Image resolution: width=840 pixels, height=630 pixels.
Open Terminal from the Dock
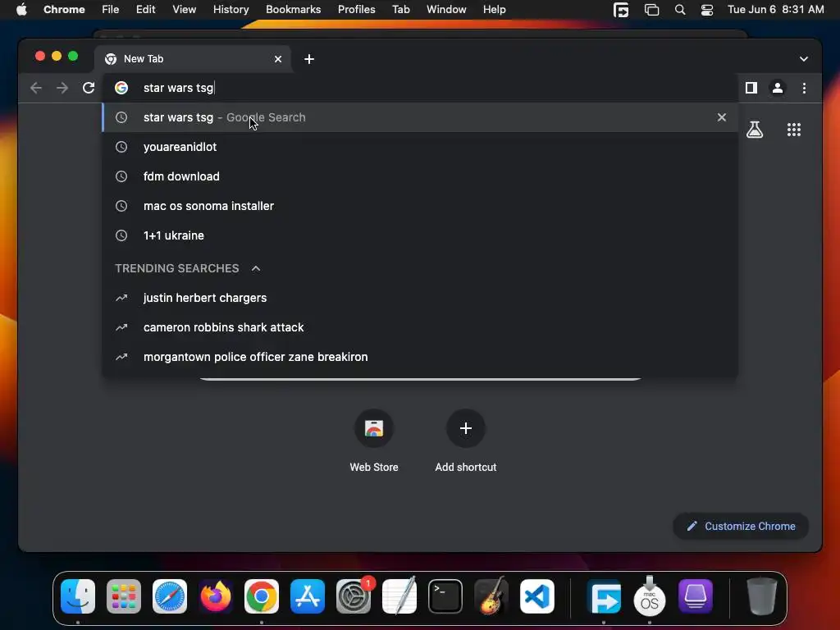coord(445,596)
